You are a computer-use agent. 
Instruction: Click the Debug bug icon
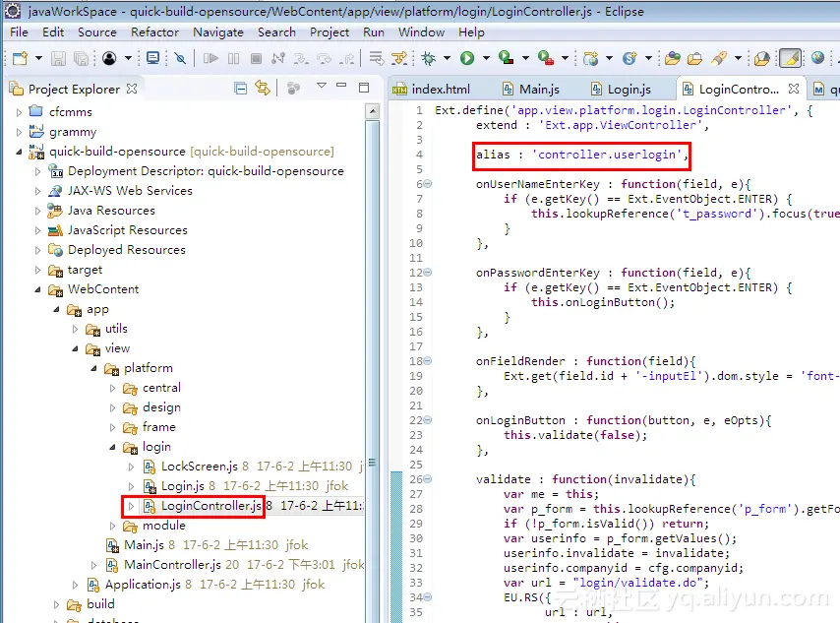coord(428,58)
